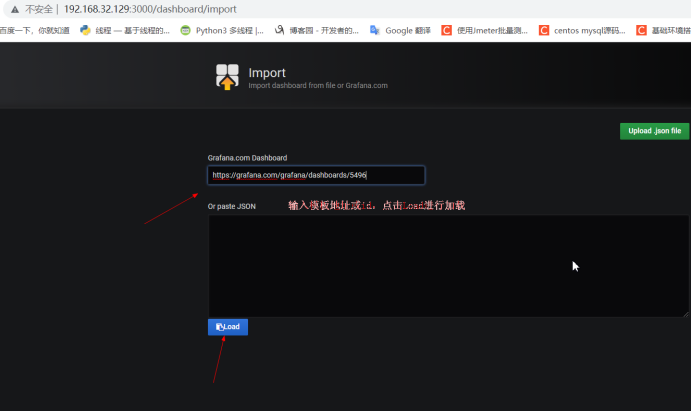Focus the Grafana.com Dashboard URL field
Image resolution: width=691 pixels, height=412 pixels.
point(316,175)
